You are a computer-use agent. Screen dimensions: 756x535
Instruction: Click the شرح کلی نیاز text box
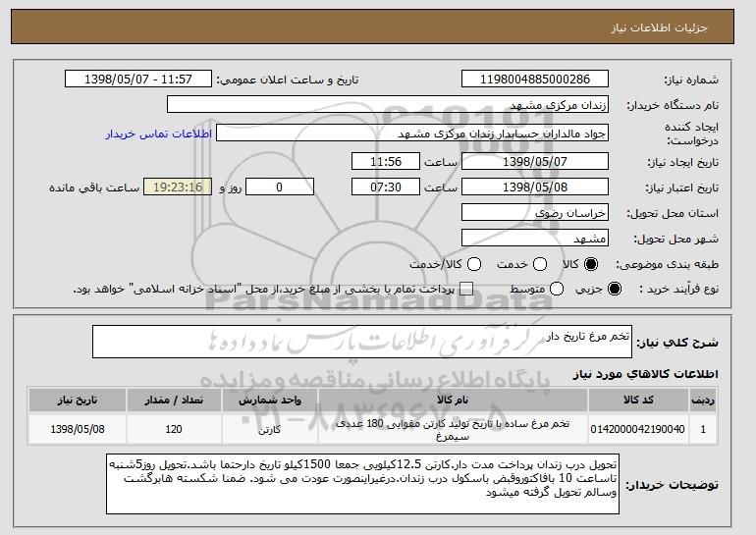point(362,342)
